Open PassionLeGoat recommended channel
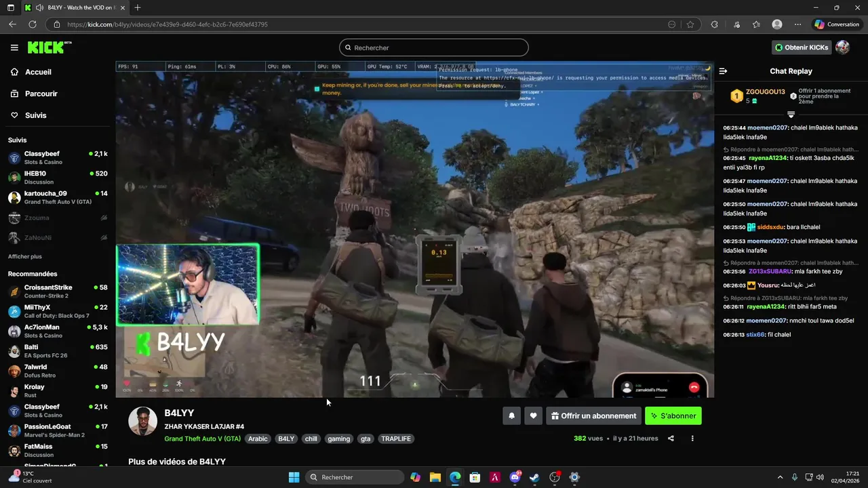Viewport: 868px width, 488px height. (x=58, y=430)
